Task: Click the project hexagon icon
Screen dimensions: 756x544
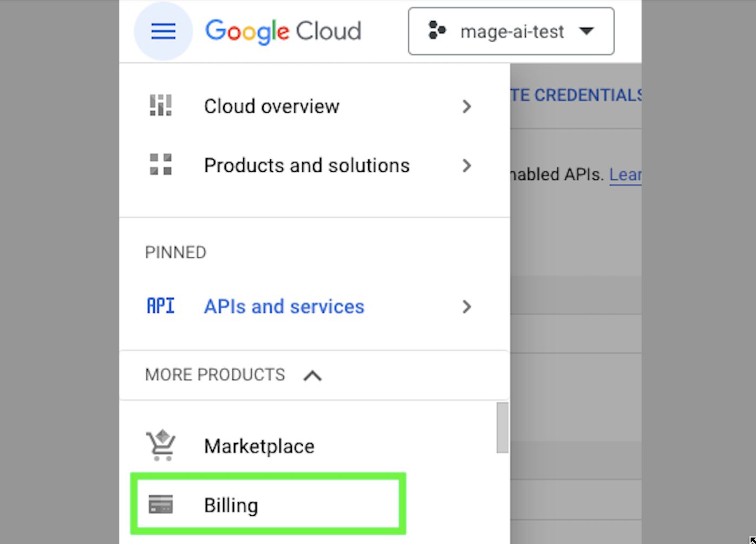Action: point(436,30)
